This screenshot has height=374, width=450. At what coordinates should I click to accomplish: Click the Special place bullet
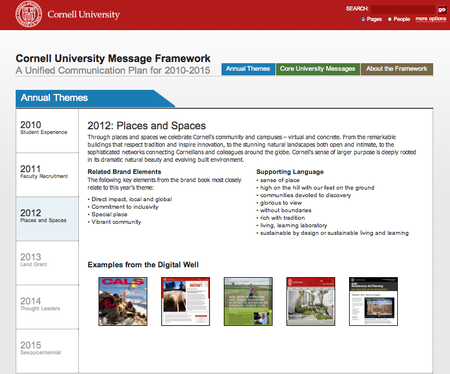(x=107, y=214)
